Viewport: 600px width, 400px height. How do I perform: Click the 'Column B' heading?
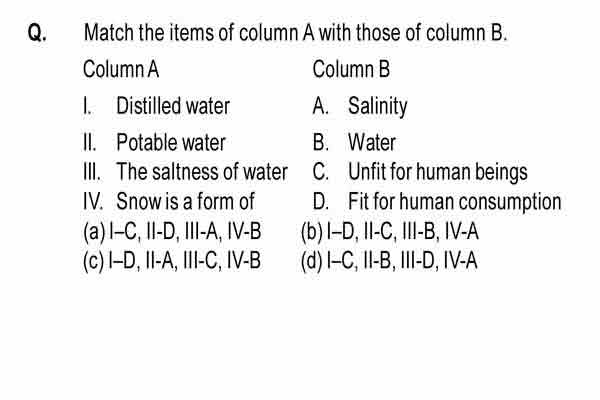pos(351,69)
